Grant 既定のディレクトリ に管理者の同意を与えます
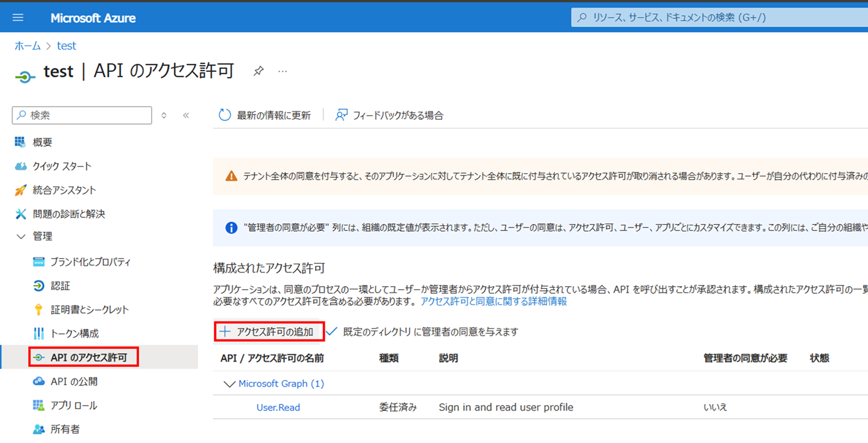The image size is (868, 443). click(431, 332)
